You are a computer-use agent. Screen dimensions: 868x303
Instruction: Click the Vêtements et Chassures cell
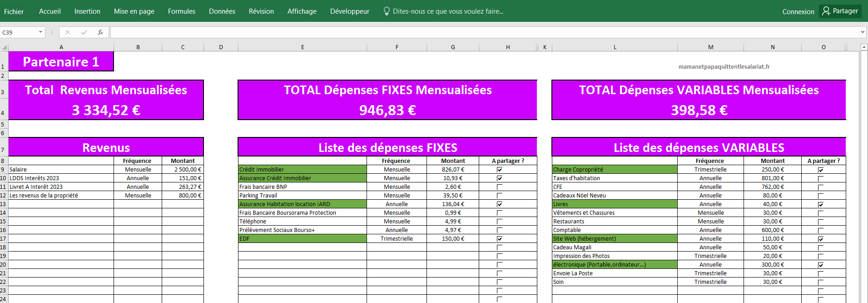click(x=615, y=213)
